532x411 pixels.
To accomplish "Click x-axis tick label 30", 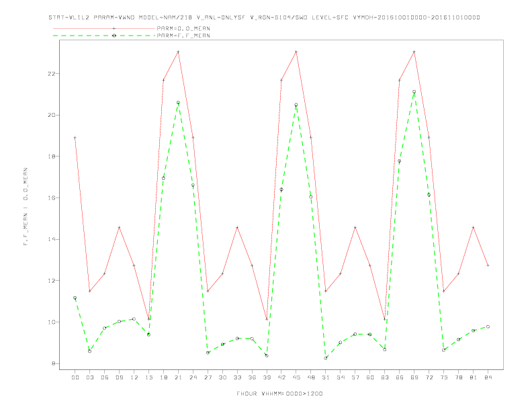I will pyautogui.click(x=222, y=377).
